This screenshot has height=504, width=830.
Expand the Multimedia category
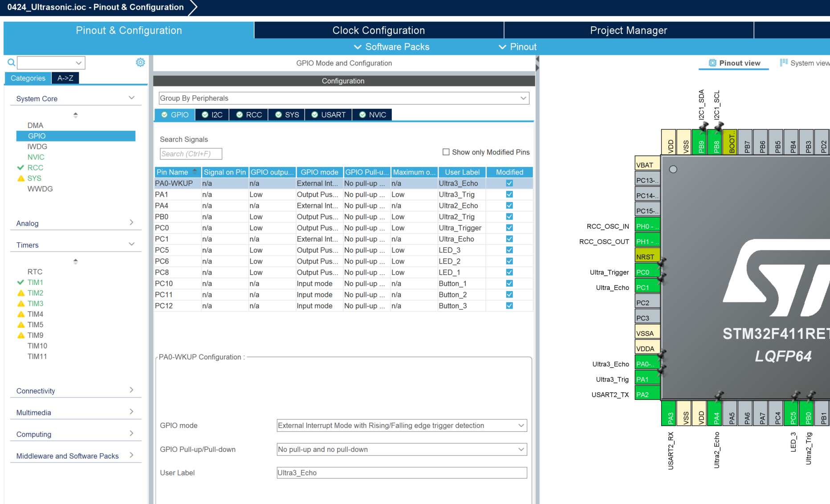click(131, 412)
